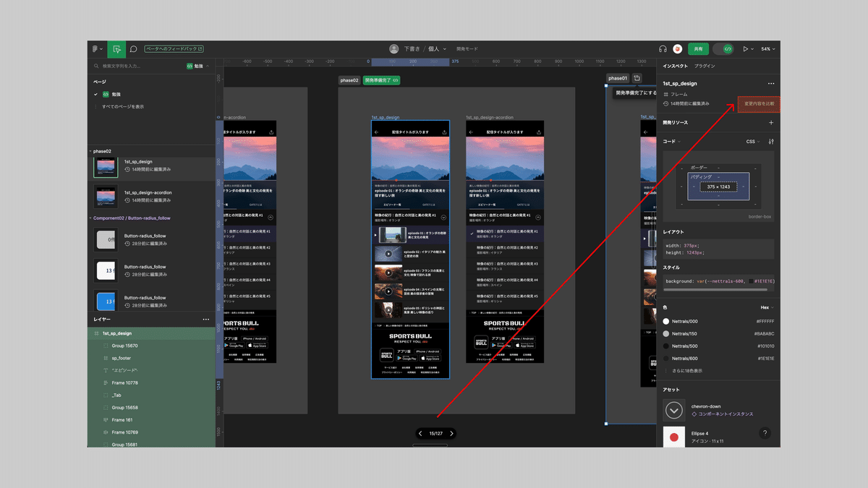
Task: Select the Group 15670 layer
Action: point(124,346)
